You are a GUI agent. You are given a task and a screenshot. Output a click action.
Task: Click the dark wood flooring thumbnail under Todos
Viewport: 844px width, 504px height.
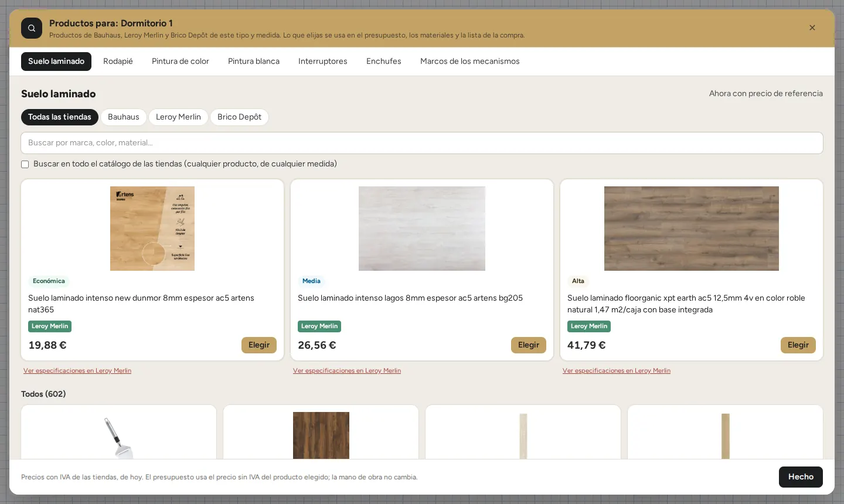click(321, 435)
